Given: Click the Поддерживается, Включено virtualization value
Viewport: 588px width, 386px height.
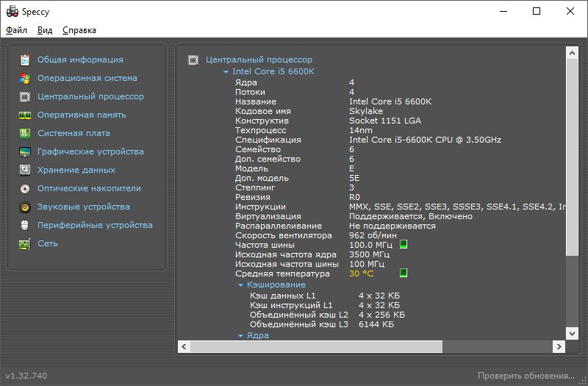Looking at the screenshot, I should coord(411,216).
